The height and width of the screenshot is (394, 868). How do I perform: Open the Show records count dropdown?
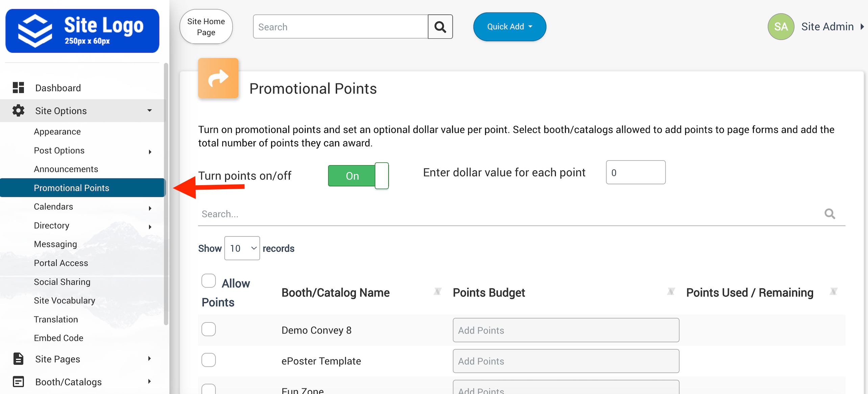coord(242,248)
